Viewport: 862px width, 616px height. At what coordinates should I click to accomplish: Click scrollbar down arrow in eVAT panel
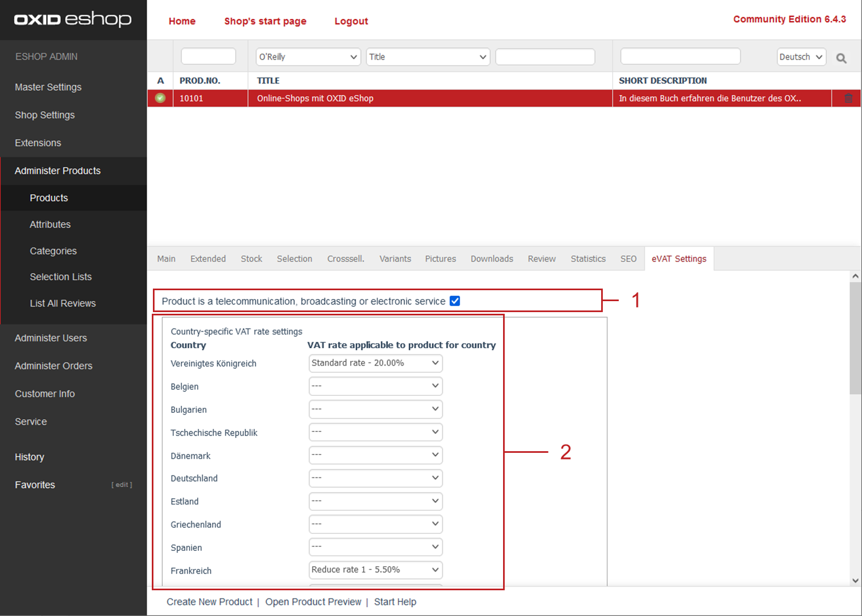click(855, 580)
